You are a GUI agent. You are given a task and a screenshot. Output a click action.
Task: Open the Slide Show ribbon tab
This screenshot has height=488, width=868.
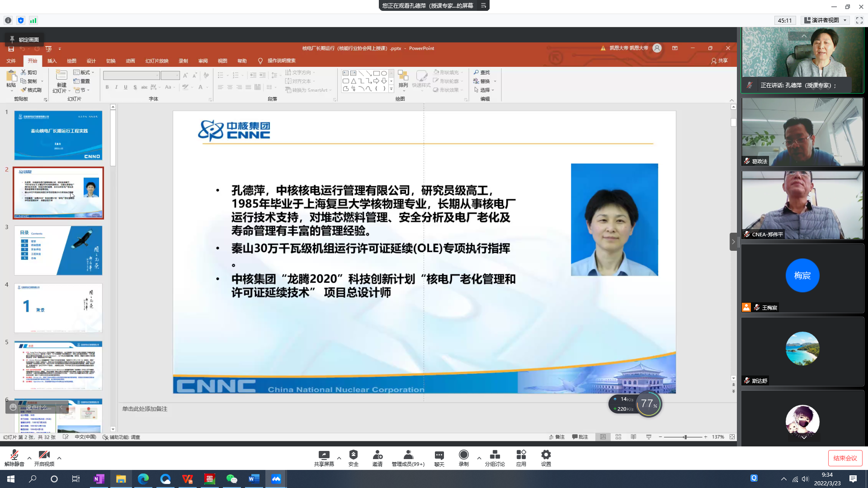pyautogui.click(x=157, y=61)
